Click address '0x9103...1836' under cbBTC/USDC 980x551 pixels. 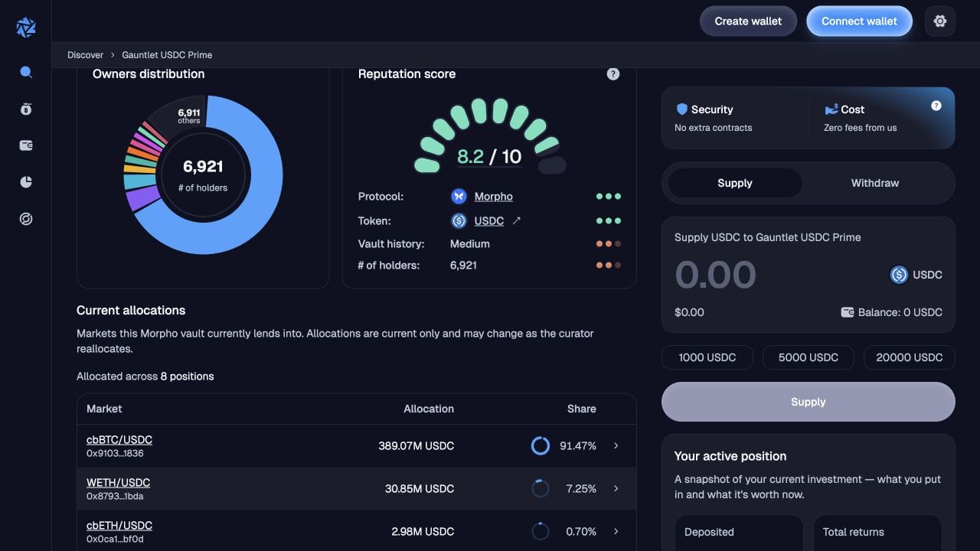tap(115, 453)
